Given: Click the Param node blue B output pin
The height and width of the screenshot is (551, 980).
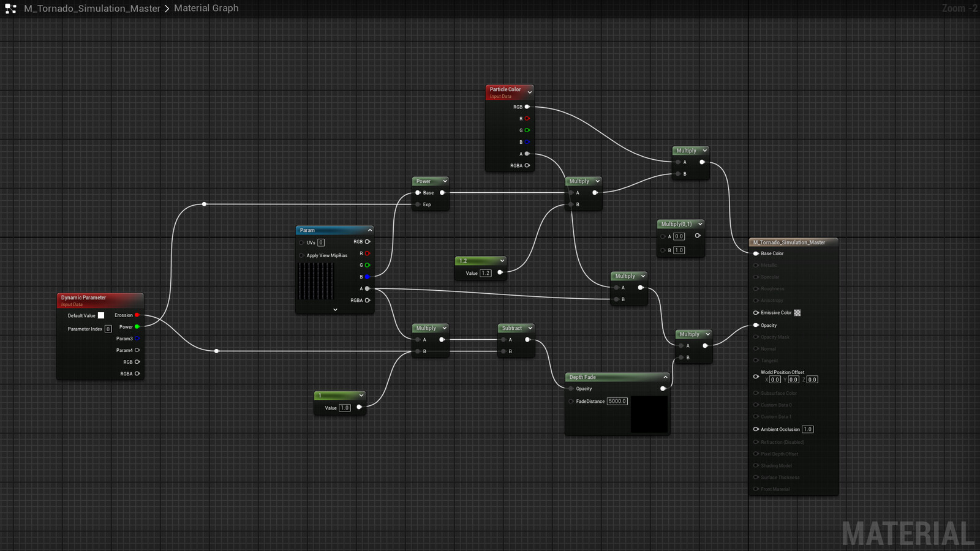Looking at the screenshot, I should pyautogui.click(x=367, y=277).
